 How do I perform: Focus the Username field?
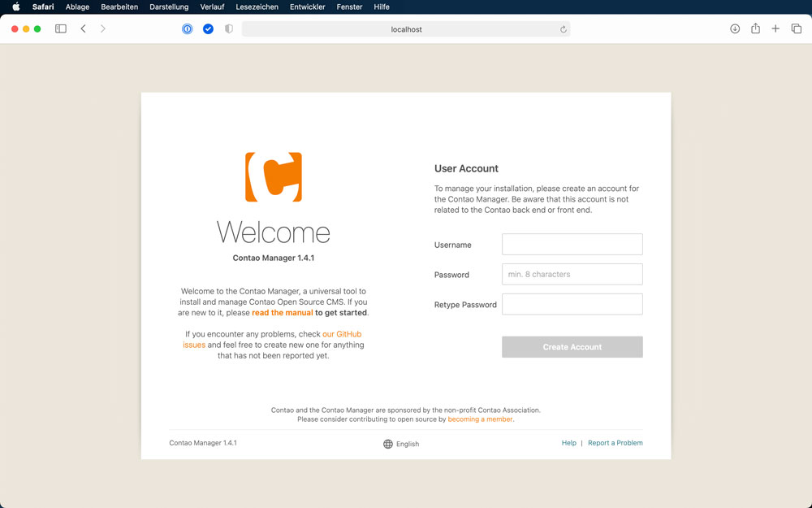pyautogui.click(x=572, y=244)
